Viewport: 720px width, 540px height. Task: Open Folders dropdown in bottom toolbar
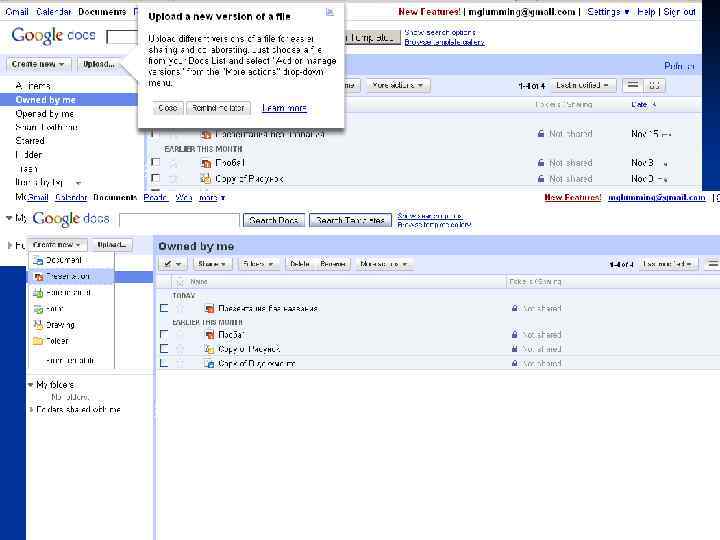pos(258,264)
